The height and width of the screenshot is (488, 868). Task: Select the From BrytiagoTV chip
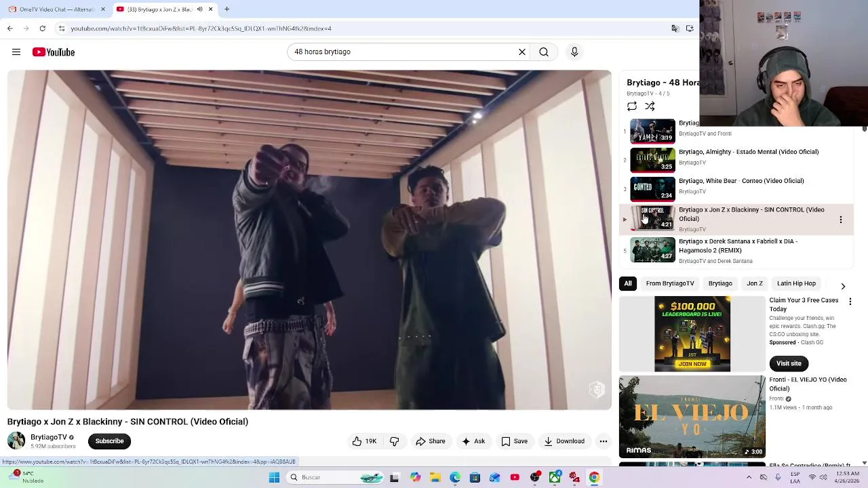[670, 284]
